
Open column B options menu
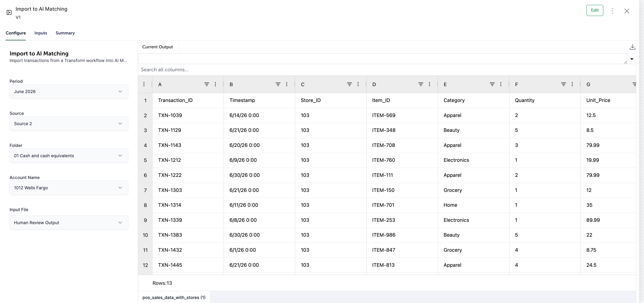(x=287, y=84)
